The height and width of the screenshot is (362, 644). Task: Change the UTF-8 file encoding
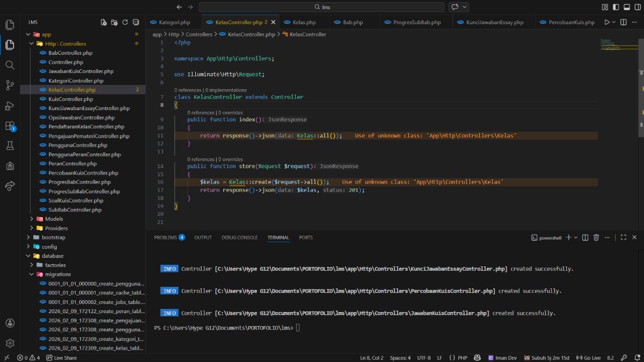pyautogui.click(x=423, y=358)
